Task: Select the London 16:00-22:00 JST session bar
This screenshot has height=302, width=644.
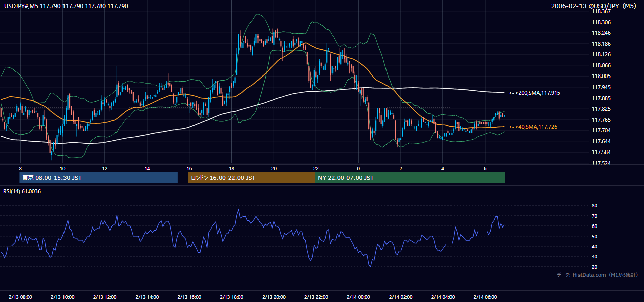Action: coord(251,178)
